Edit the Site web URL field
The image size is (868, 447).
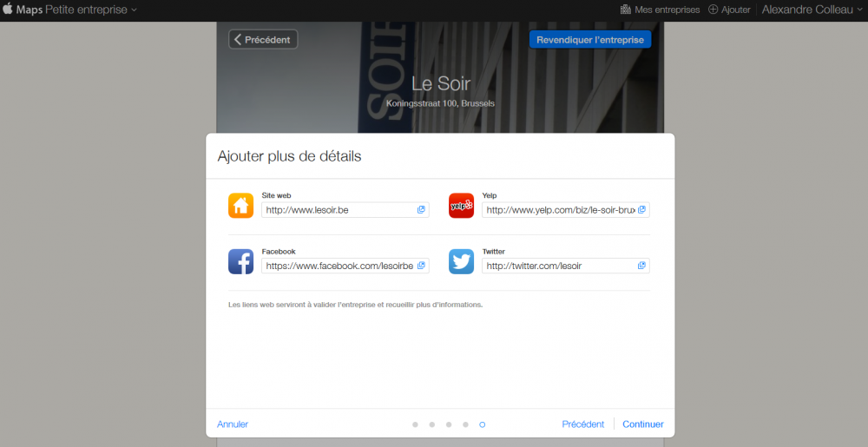tap(345, 210)
